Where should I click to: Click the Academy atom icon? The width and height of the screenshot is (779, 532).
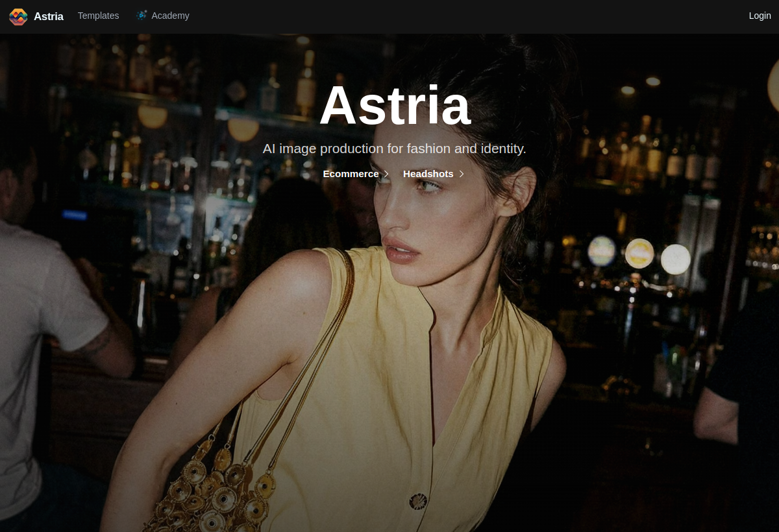tap(142, 16)
